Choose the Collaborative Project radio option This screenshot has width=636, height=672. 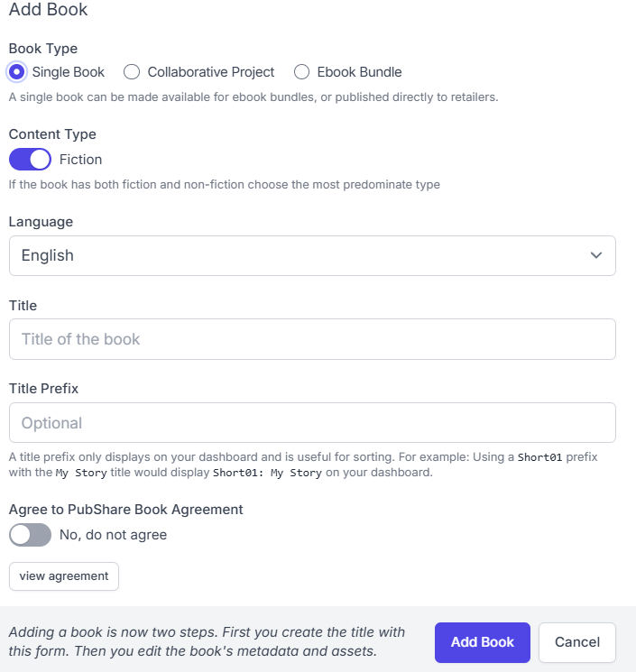point(132,72)
